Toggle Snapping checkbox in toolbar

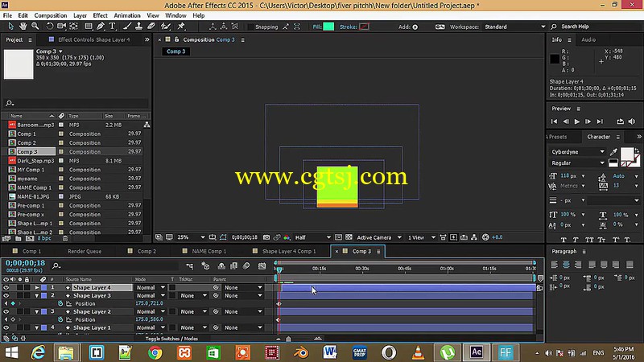click(x=250, y=27)
